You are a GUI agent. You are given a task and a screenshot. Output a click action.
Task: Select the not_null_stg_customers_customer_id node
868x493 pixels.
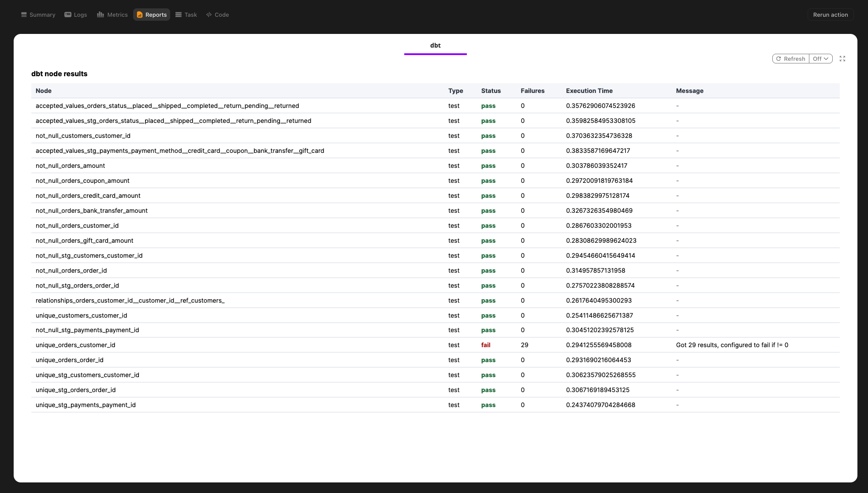pos(89,256)
